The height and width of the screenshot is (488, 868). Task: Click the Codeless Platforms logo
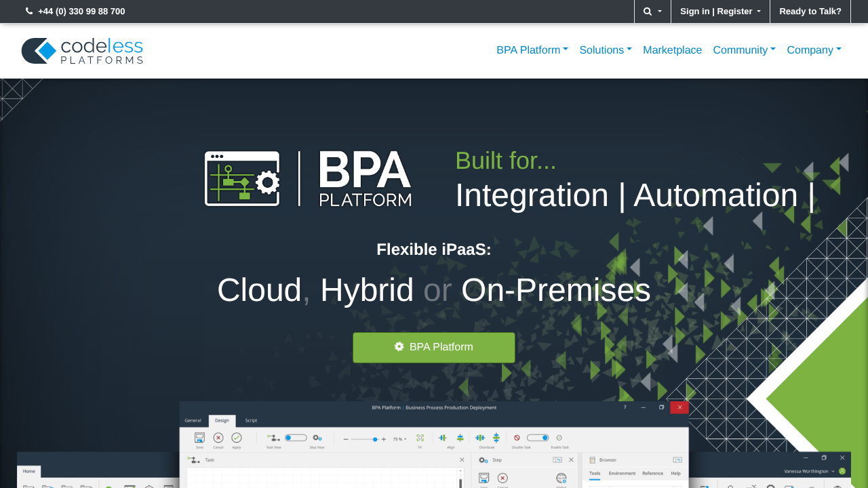82,51
